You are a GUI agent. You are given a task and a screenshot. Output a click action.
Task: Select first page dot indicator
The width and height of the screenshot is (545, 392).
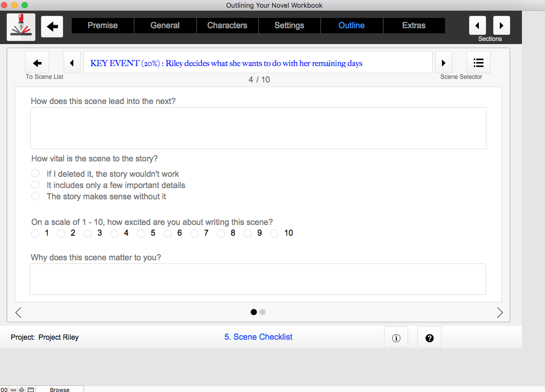[254, 312]
